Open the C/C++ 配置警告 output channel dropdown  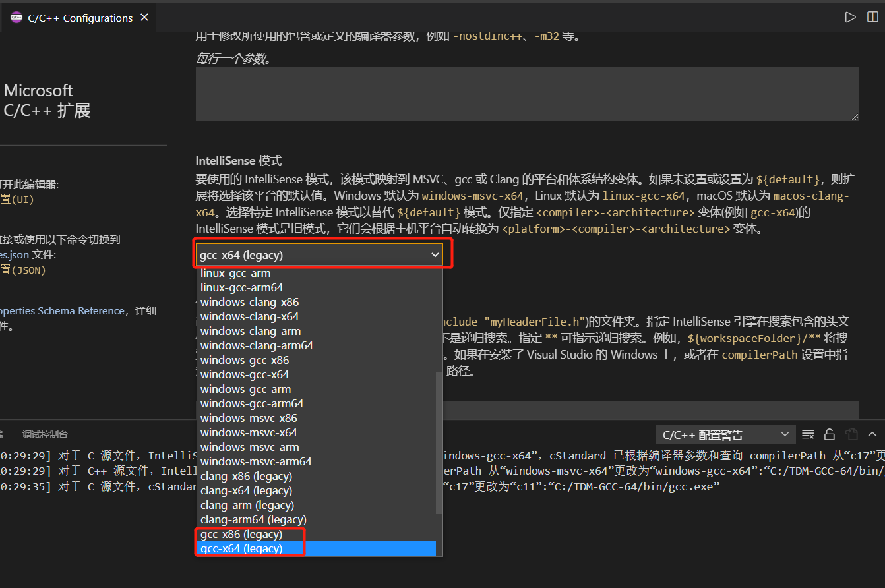click(x=725, y=435)
